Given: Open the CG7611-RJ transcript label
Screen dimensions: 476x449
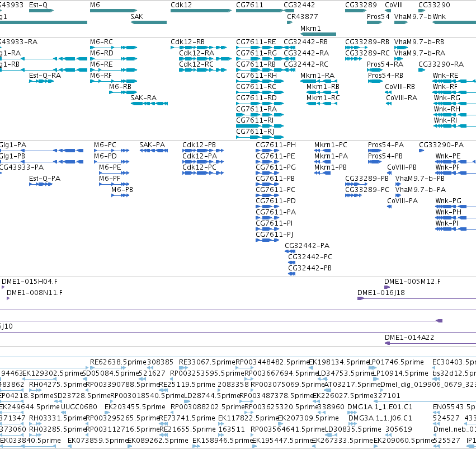Looking at the screenshot, I should coord(255,132).
